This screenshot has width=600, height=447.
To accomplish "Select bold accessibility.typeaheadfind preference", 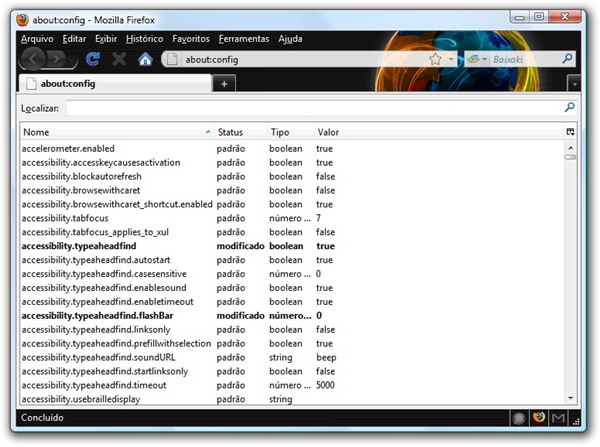I will tap(292, 246).
